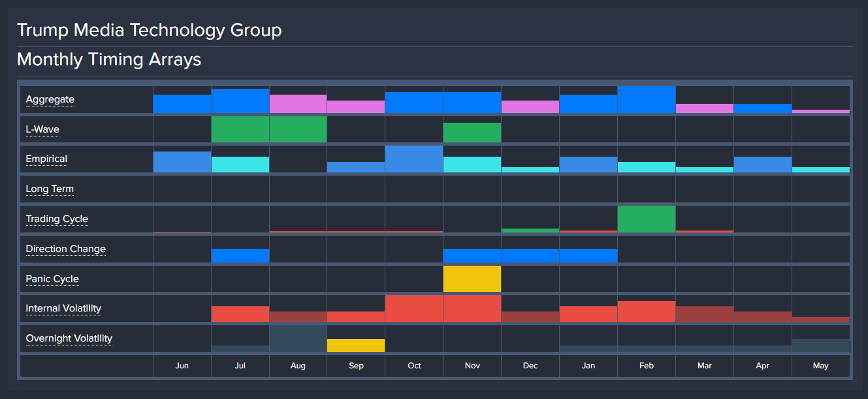Screen dimensions: 868x399
Task: Click the green L-Wave bar for July
Action: (240, 129)
